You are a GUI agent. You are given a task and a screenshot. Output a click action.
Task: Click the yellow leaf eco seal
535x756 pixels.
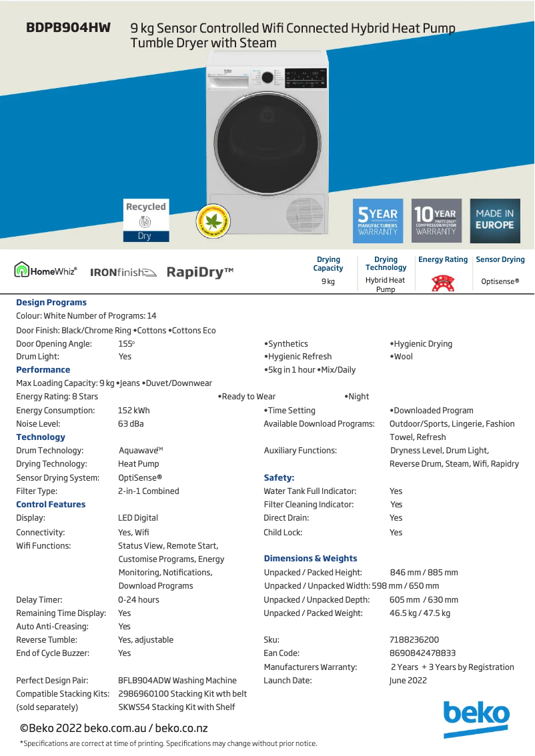pos(212,221)
